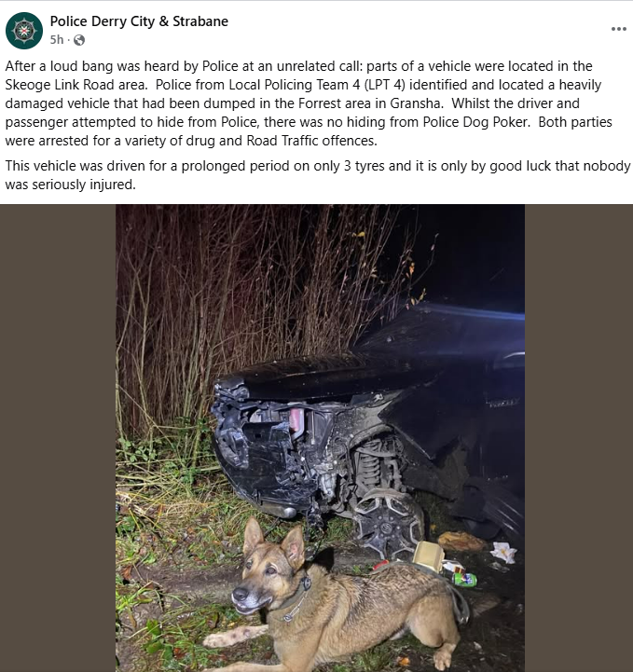
Task: Click "Police Dog Poker" in the post text
Action: coord(475,122)
